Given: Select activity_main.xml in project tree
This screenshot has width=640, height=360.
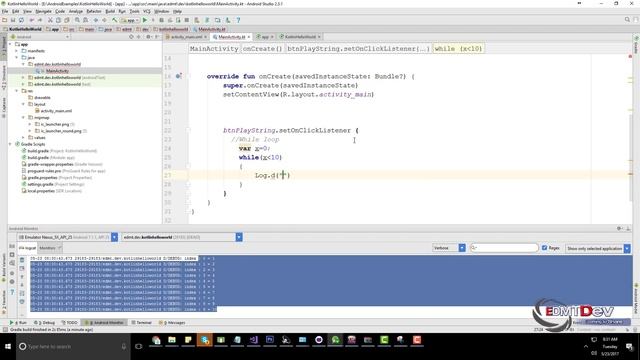Looking at the screenshot, I should coord(56,111).
